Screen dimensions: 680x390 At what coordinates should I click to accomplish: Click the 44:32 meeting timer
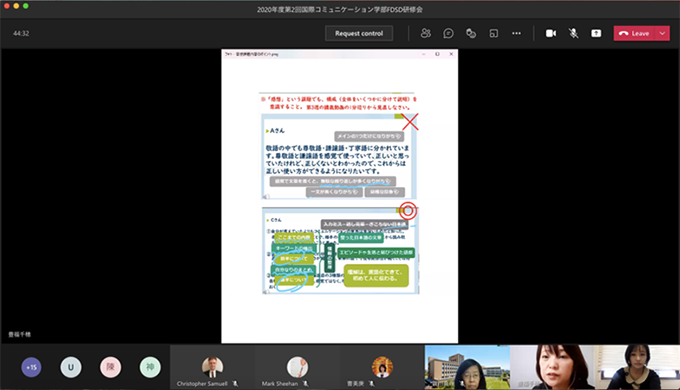click(x=21, y=33)
